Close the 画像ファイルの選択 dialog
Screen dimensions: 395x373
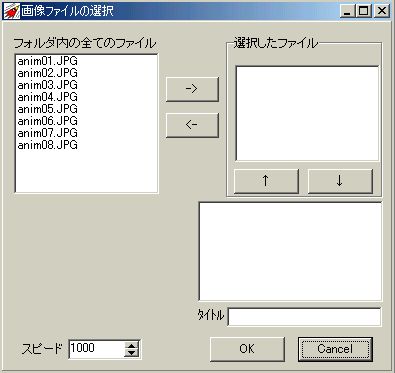point(381,11)
